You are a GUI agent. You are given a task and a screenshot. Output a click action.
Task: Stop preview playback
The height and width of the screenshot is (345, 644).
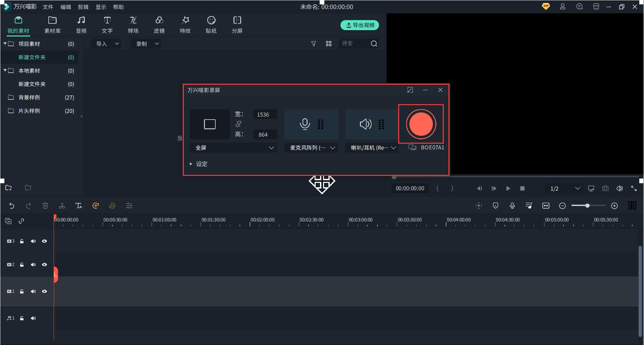pyautogui.click(x=522, y=189)
